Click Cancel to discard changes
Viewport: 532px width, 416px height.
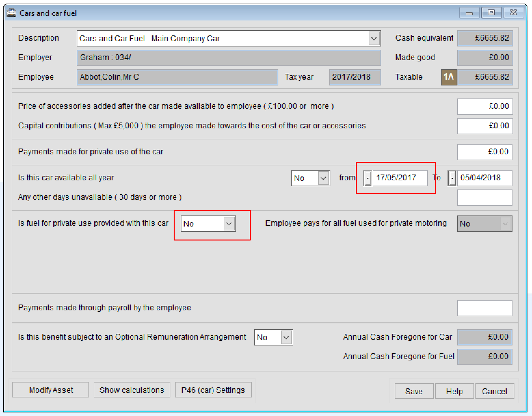(495, 391)
